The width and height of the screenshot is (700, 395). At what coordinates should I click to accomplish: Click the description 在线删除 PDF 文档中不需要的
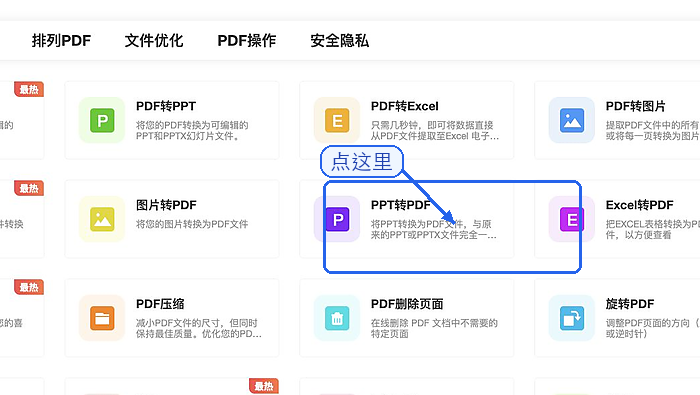point(434,323)
